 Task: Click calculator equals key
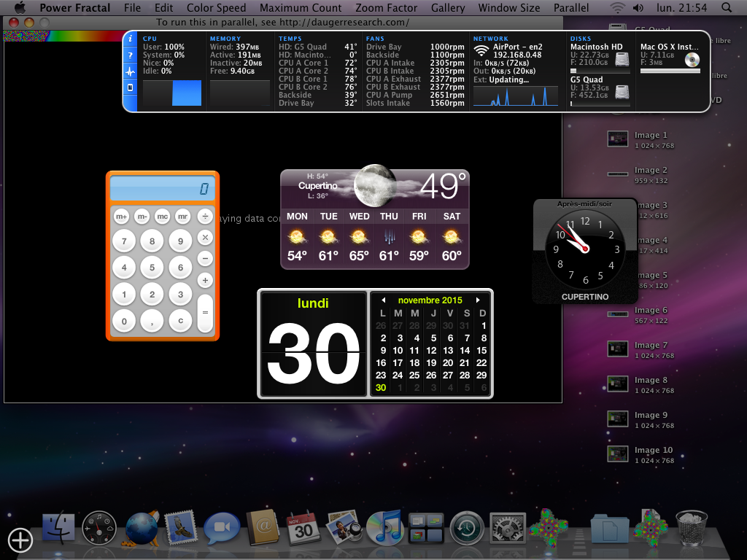pyautogui.click(x=205, y=312)
